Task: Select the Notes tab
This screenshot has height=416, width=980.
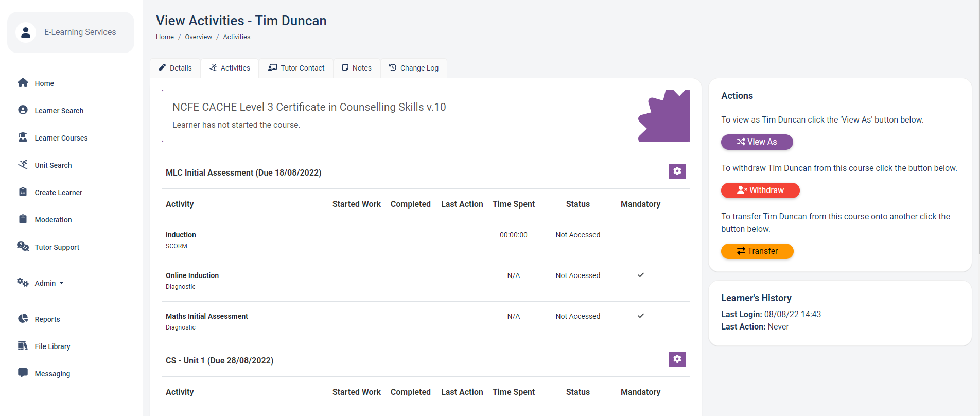Action: (357, 68)
